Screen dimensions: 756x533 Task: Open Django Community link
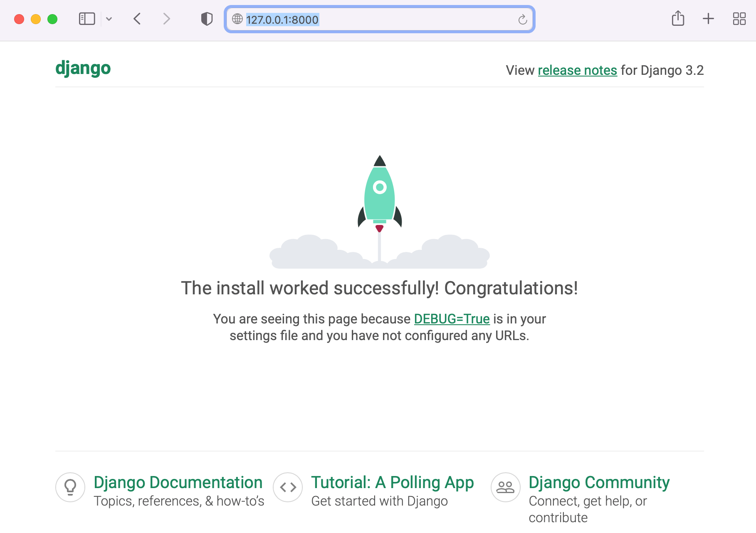click(599, 482)
